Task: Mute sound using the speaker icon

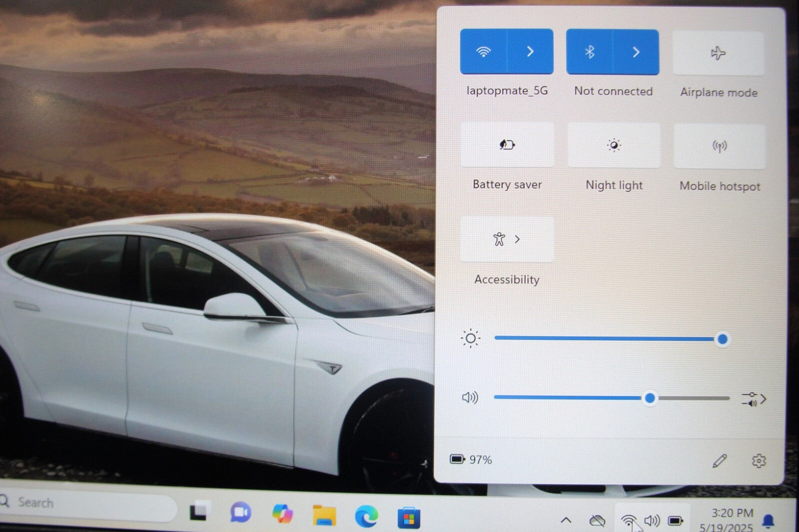Action: pos(469,397)
